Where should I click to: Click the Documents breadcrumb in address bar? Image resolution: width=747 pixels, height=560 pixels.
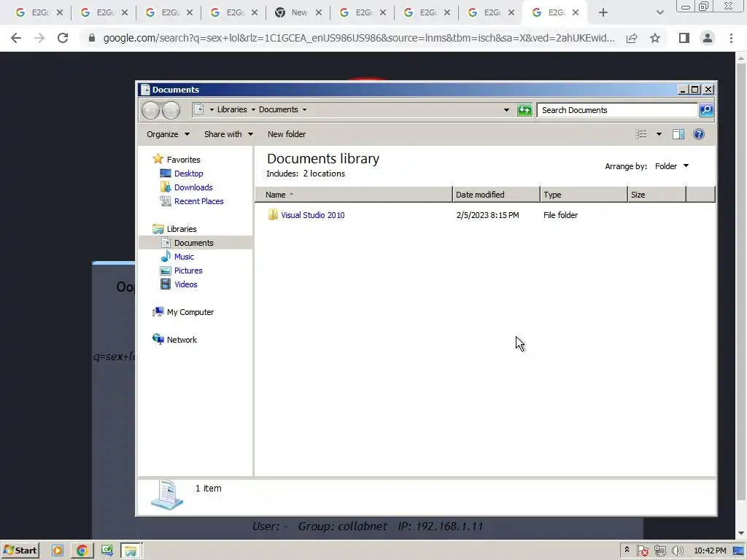click(278, 109)
